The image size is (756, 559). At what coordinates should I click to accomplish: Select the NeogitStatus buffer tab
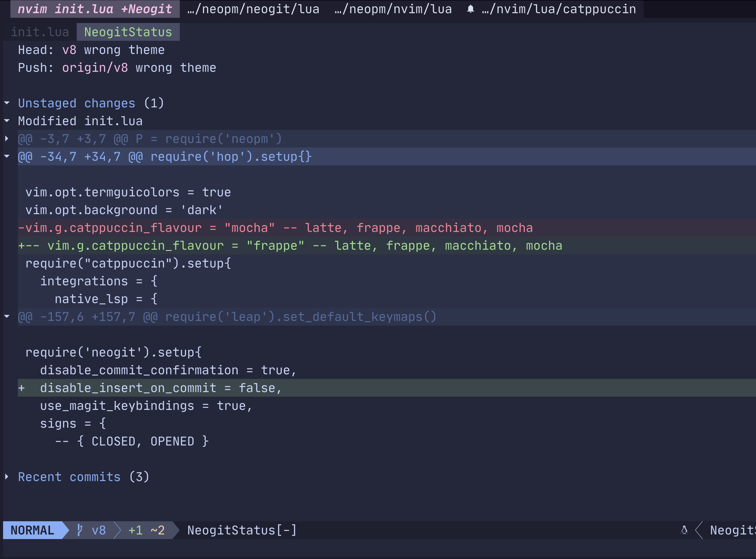coord(128,32)
